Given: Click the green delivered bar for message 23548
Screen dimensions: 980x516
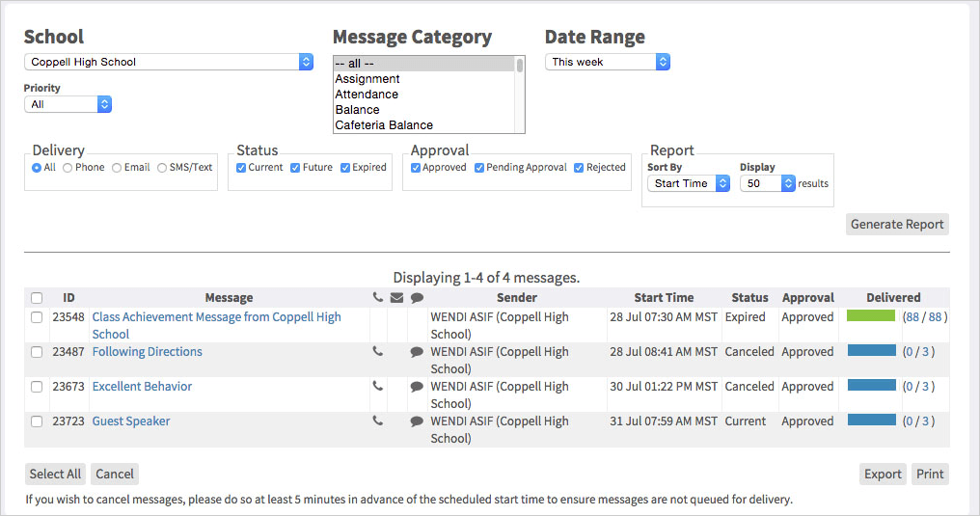Looking at the screenshot, I should pos(871,316).
